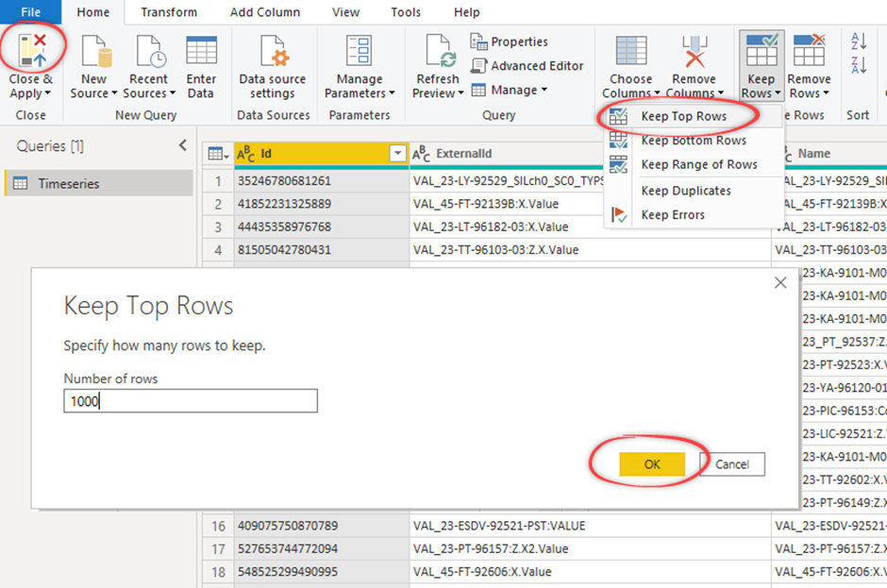Viewport: 887px width, 588px height.
Task: Select cell 81505042780431
Action: click(322, 250)
